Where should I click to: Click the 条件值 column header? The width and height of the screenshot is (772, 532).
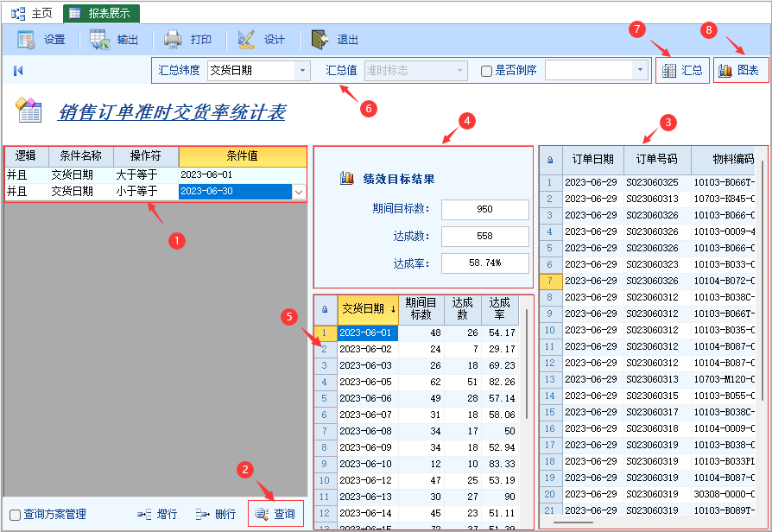(x=243, y=156)
